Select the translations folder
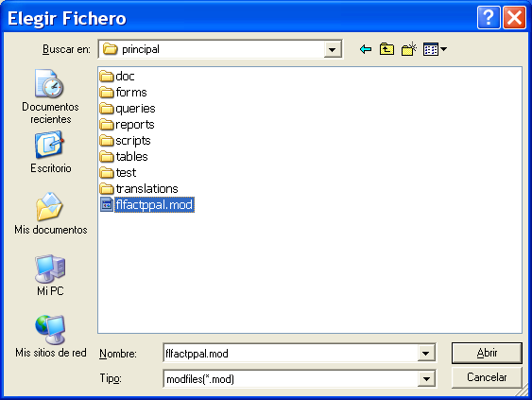532x400 pixels. click(x=139, y=189)
